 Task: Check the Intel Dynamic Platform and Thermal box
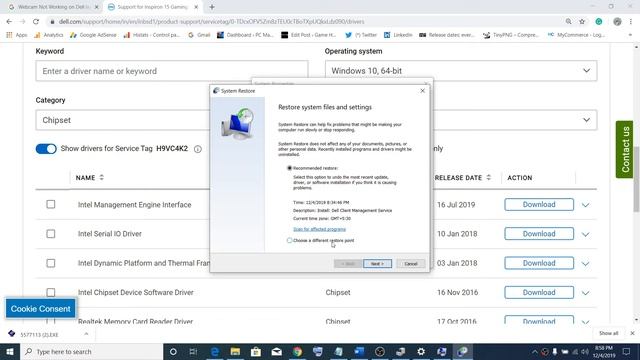click(x=51, y=263)
